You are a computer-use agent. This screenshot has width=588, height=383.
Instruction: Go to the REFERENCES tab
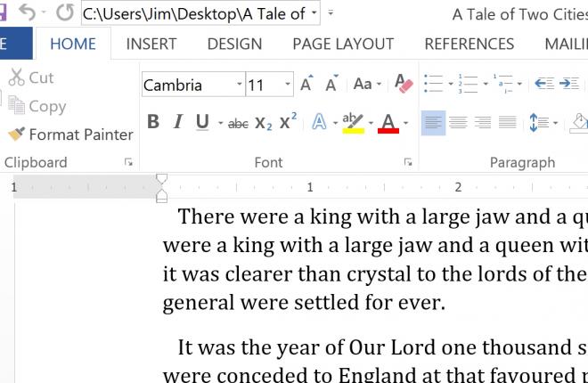pos(470,44)
